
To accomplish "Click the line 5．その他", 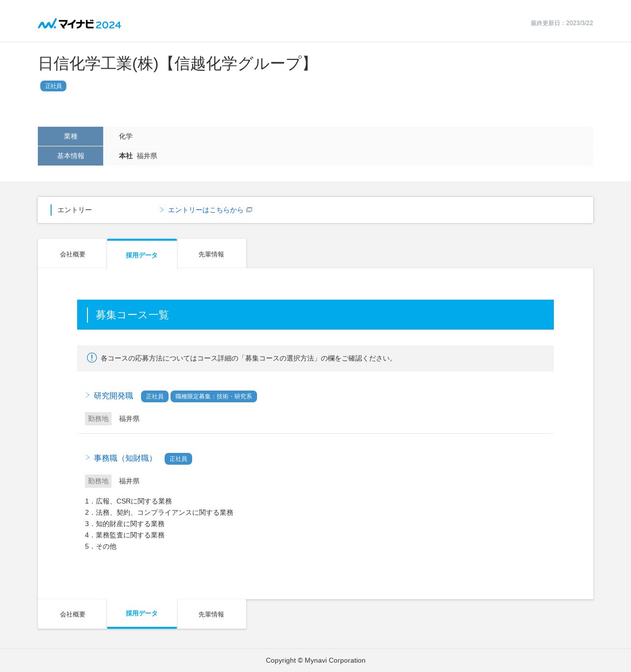I will point(101,546).
